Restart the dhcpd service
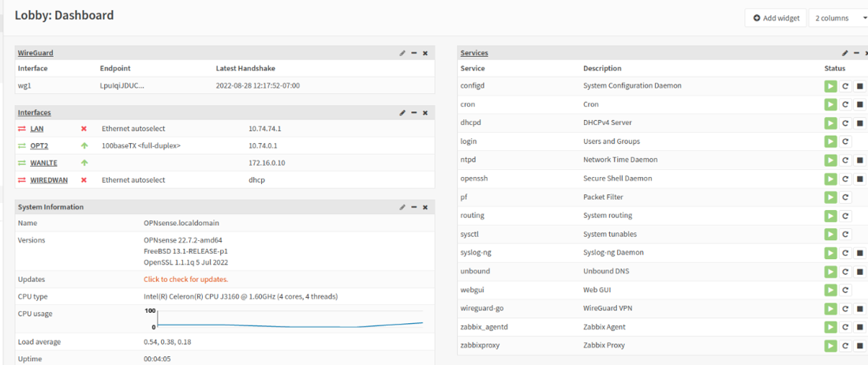868x365 pixels. coord(845,123)
